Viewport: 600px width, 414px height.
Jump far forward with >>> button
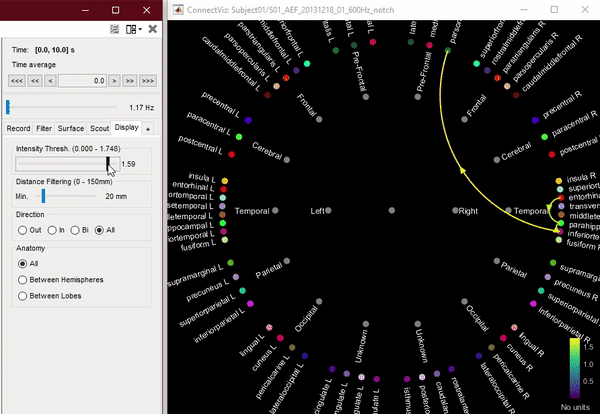click(x=148, y=80)
